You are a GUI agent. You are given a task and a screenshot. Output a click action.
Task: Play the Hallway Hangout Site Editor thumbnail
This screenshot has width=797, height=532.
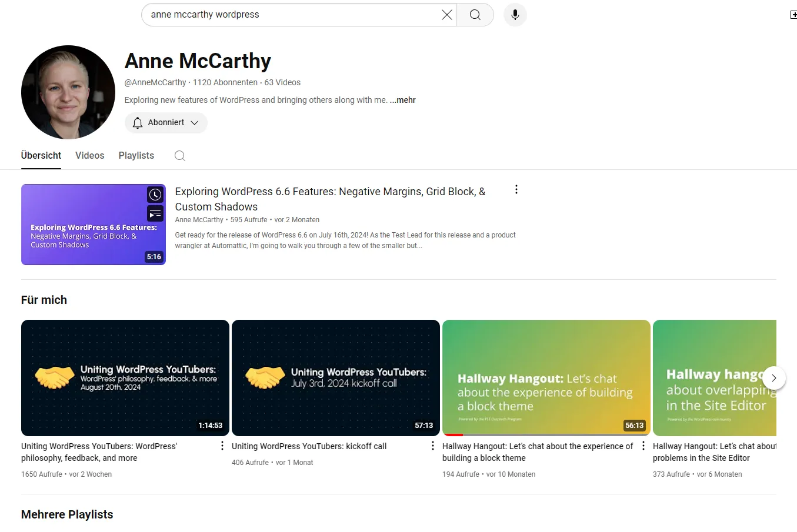[x=715, y=378]
